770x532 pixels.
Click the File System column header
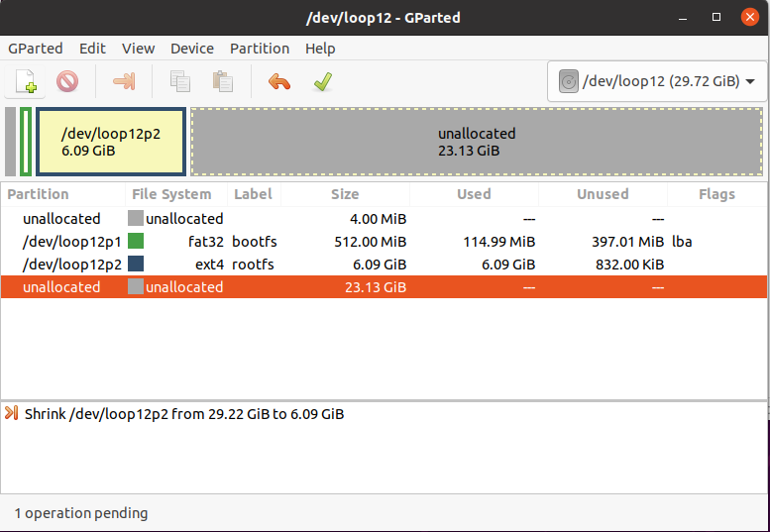coord(176,194)
